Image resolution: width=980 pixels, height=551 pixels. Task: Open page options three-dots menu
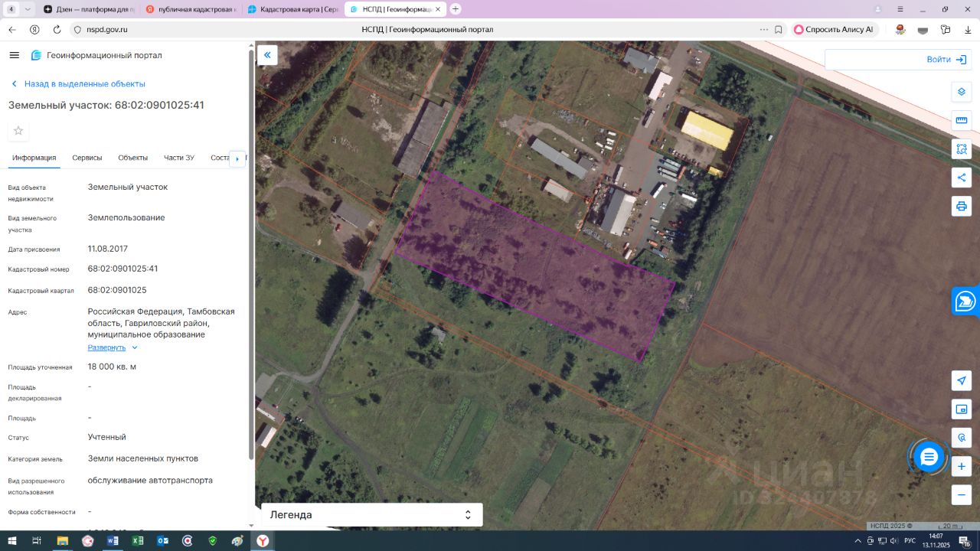pyautogui.click(x=764, y=30)
